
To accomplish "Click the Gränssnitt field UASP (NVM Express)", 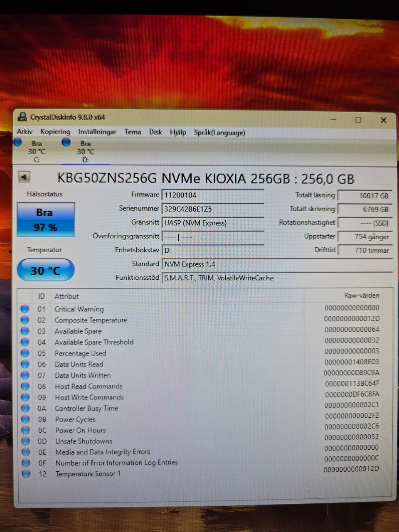I will [x=213, y=223].
